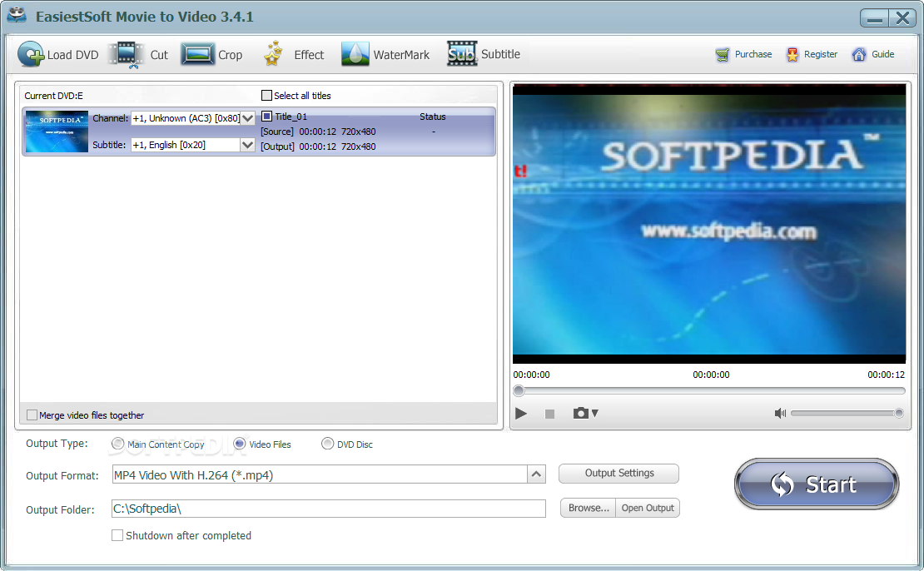Click the video seek slider handle
924x571 pixels.
point(519,390)
